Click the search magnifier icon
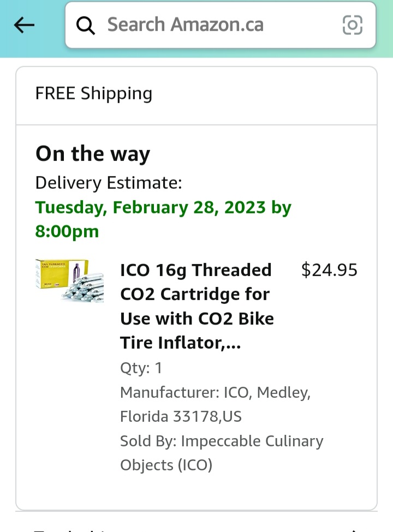 click(86, 24)
